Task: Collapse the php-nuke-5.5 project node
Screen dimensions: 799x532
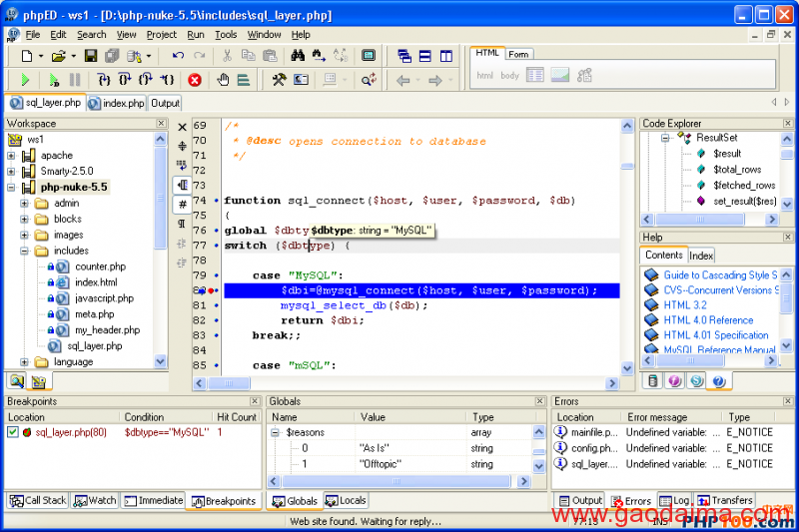Action: [11, 188]
